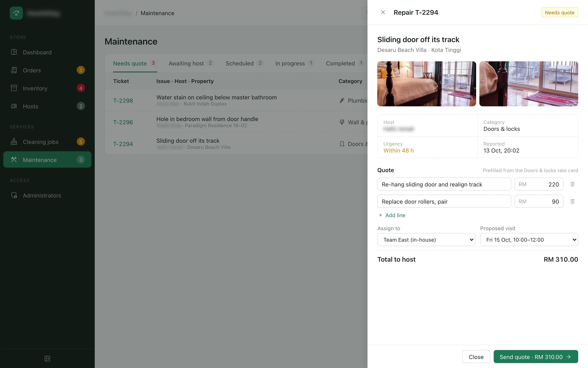Click the Needs quote status badge
Image resolution: width=588 pixels, height=368 pixels.
[x=560, y=12]
